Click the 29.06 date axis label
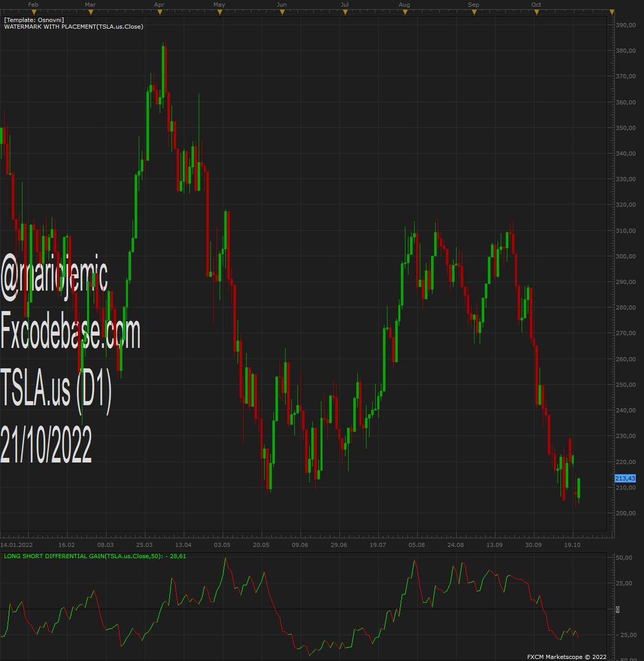The height and width of the screenshot is (661, 644). (339, 545)
